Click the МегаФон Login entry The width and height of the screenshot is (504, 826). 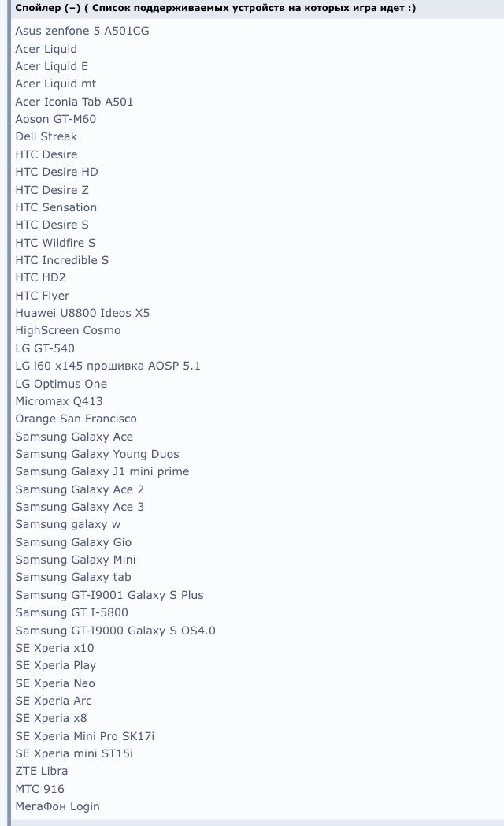pos(57,806)
